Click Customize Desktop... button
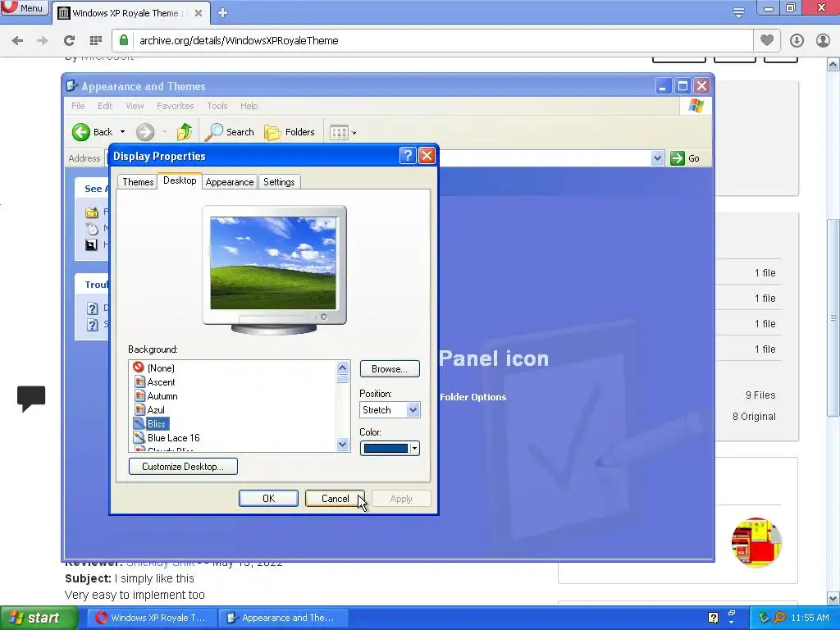Screen dimensions: 840x630 tap(183, 467)
